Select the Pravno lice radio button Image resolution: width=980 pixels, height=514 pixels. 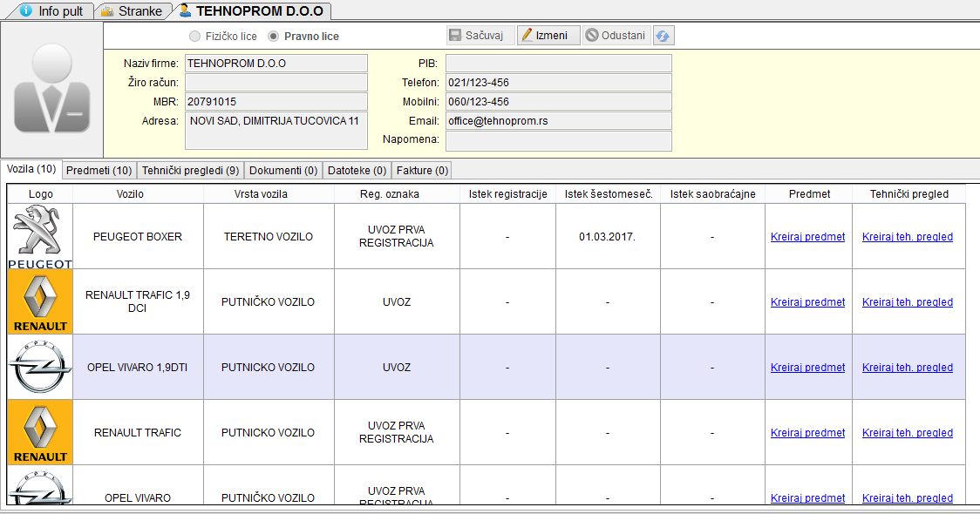(273, 37)
